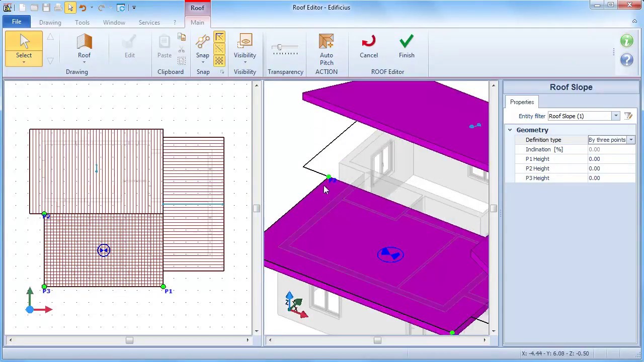The height and width of the screenshot is (362, 644).
Task: Open the Customize Quick Access dropdown
Action: pyautogui.click(x=134, y=8)
